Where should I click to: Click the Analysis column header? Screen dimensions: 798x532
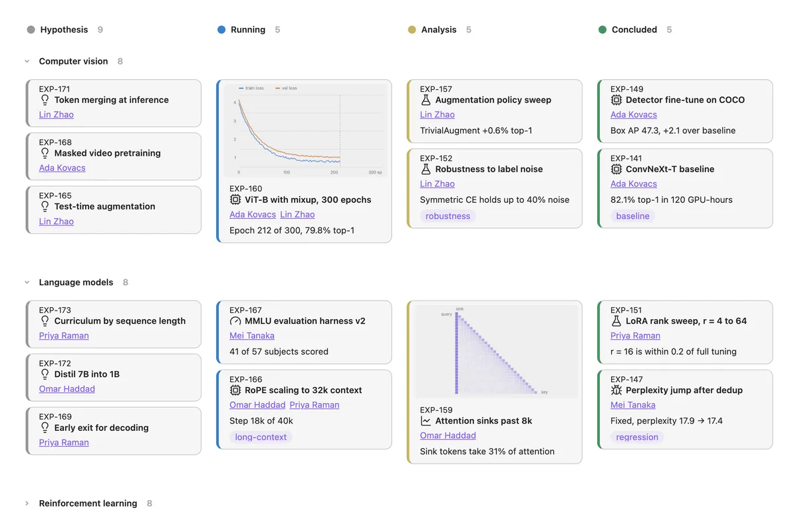tap(439, 30)
